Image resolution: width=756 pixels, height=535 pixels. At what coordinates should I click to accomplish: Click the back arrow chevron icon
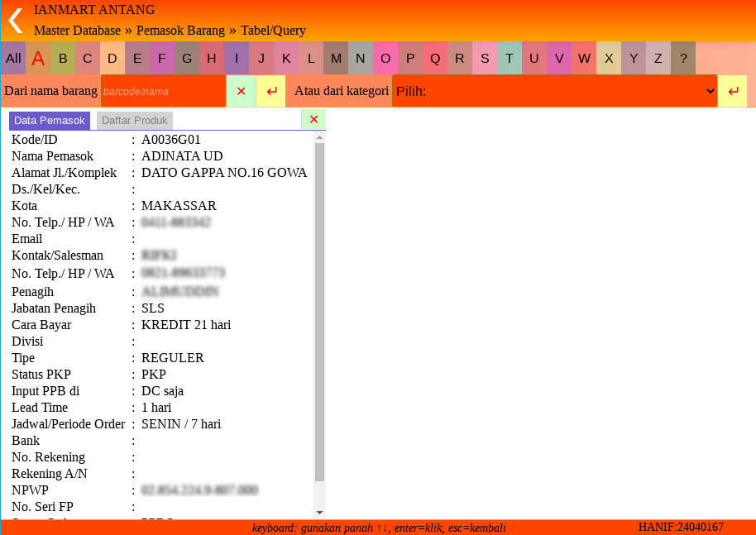[15, 20]
